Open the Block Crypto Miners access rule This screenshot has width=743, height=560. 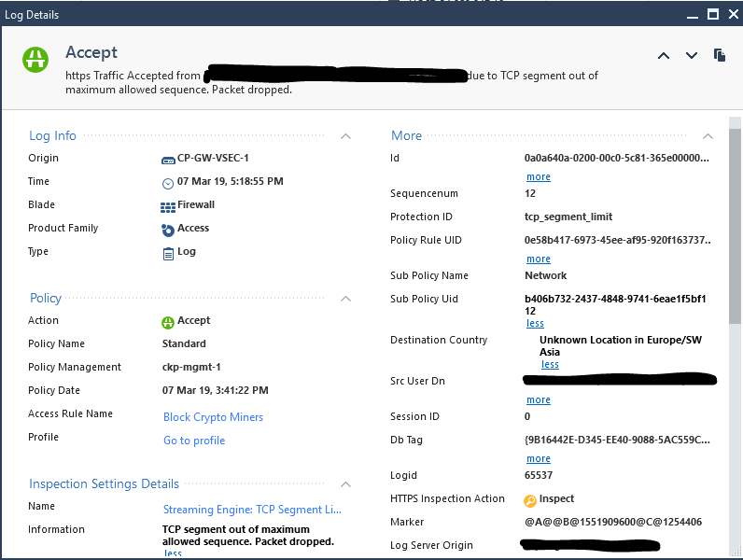click(x=213, y=417)
